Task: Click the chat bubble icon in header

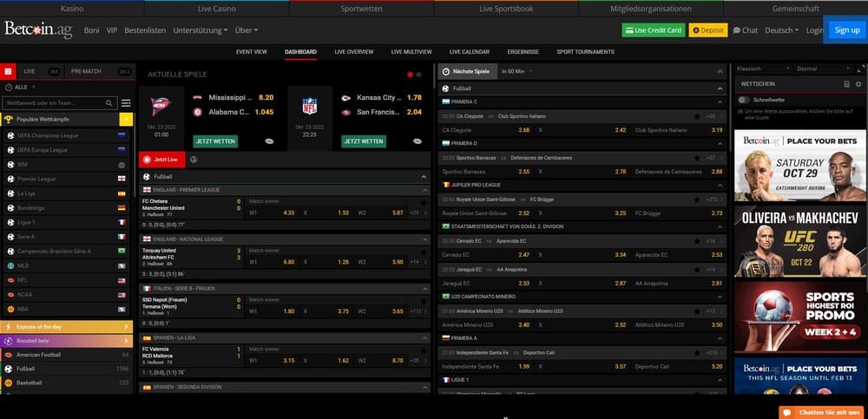Action: coord(737,30)
